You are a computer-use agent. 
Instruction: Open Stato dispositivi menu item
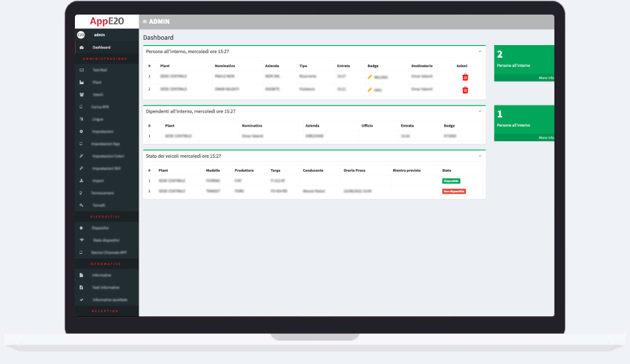point(107,240)
